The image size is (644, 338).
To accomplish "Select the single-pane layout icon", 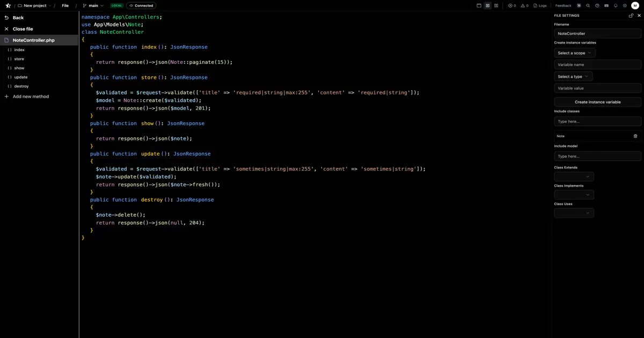I will coord(479,5).
